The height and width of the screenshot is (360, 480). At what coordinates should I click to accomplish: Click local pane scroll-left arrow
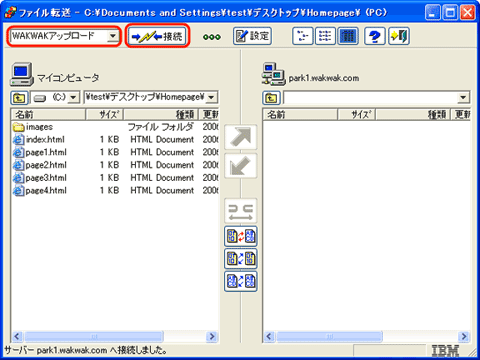coord(18,336)
